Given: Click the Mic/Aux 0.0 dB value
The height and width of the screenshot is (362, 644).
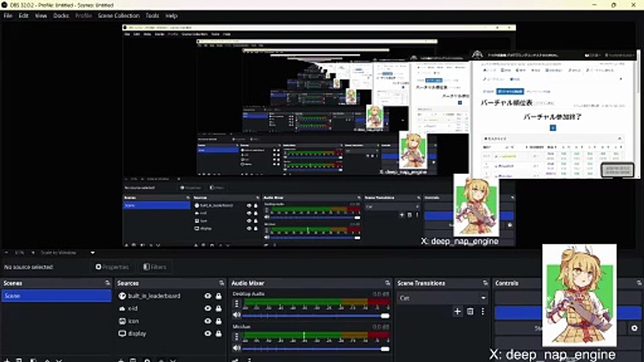Looking at the screenshot, I should pyautogui.click(x=380, y=327).
